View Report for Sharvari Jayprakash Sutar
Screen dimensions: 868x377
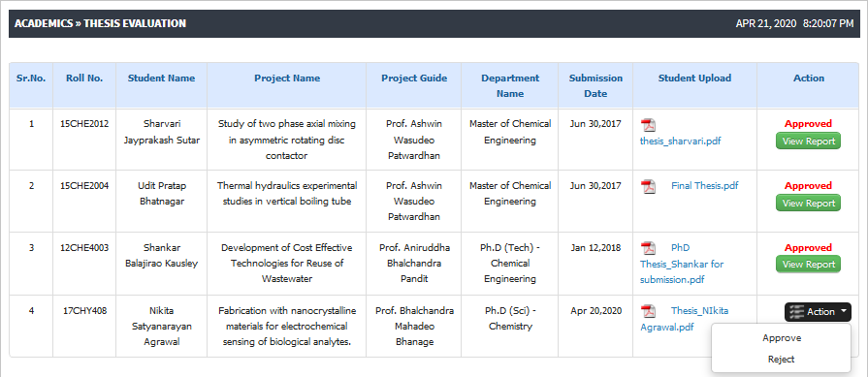pos(808,141)
